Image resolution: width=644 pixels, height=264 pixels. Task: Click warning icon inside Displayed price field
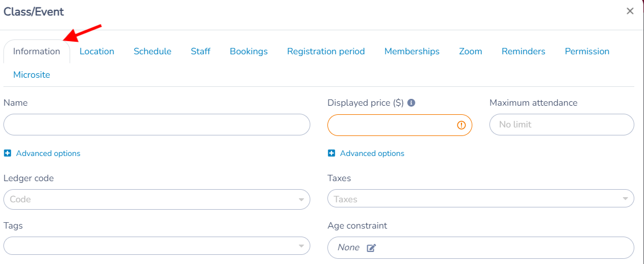461,125
